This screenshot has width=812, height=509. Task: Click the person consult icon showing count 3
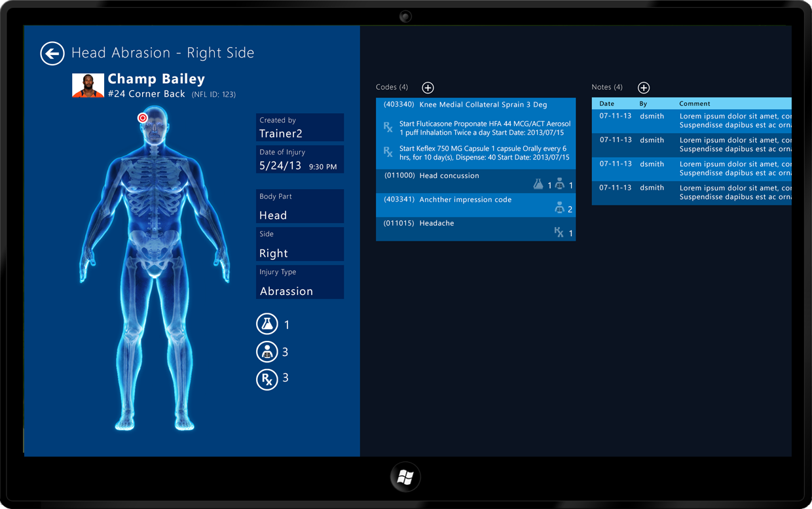pyautogui.click(x=267, y=351)
